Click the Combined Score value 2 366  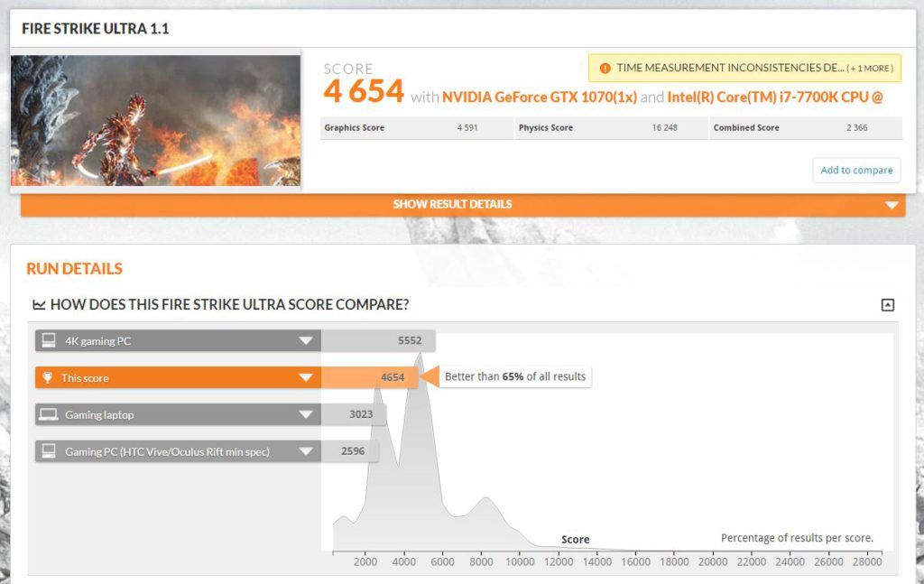point(857,128)
